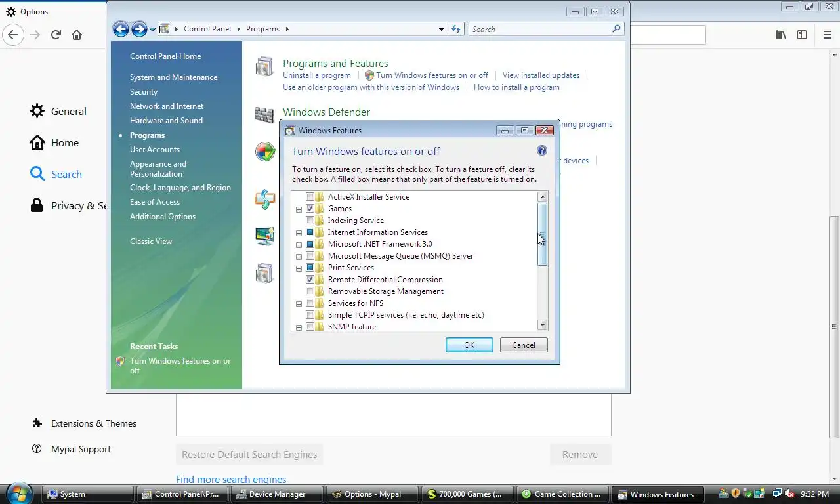Enable Removable Storage Management checkbox
This screenshot has width=840, height=504.
tap(310, 291)
